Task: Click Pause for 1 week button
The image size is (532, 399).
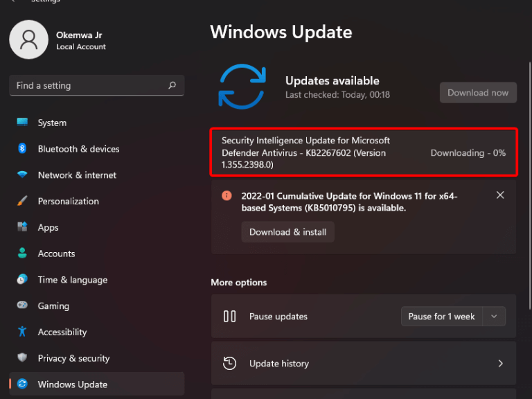Action: click(441, 316)
